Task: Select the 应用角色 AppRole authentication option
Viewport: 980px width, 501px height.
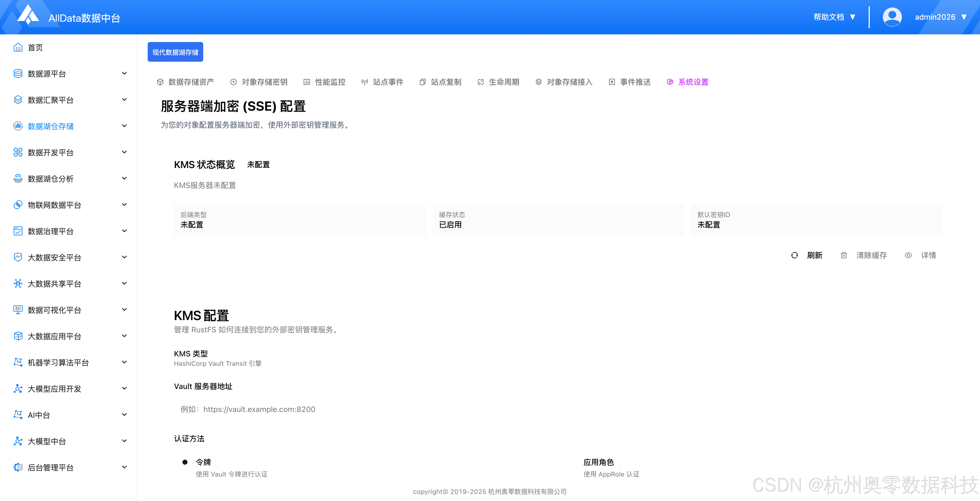Action: 598,462
